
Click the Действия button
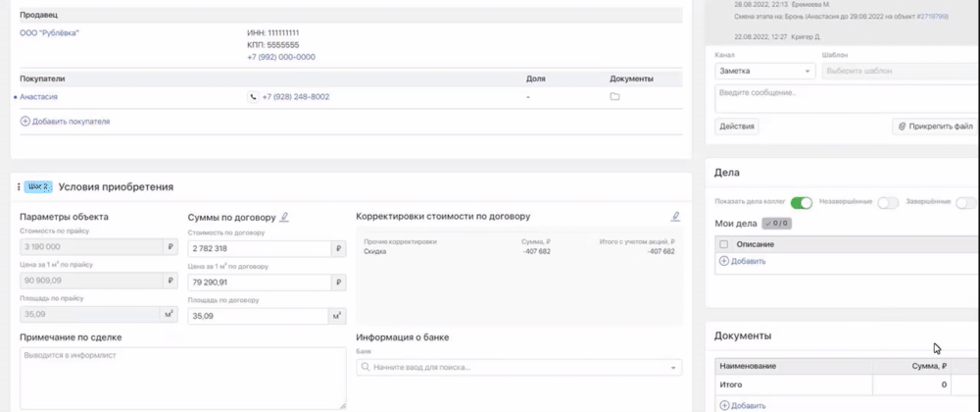point(736,127)
